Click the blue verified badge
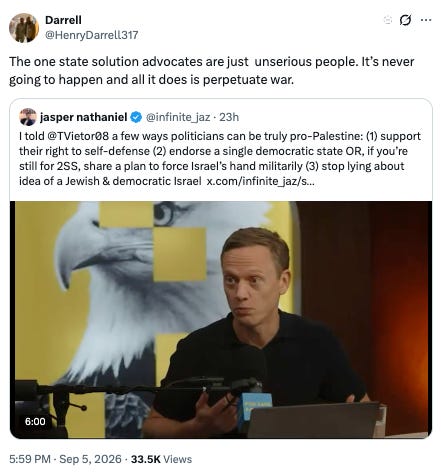This screenshot has width=441, height=474. tap(136, 117)
